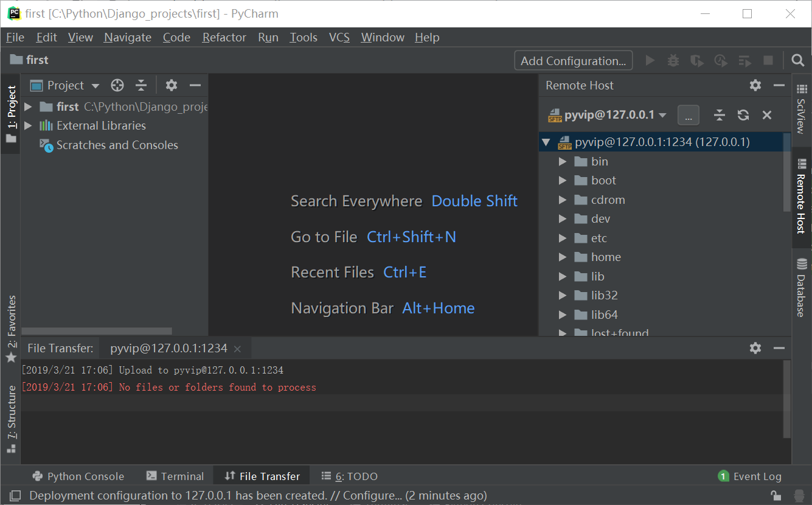Click the Profile run icon

[721, 60]
